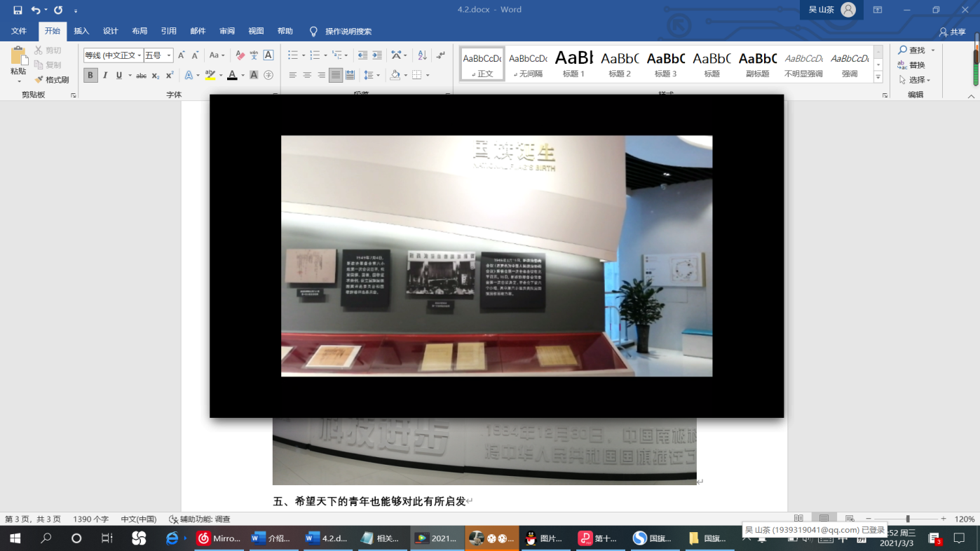Open the 吴山茶 account profile

pos(832,10)
